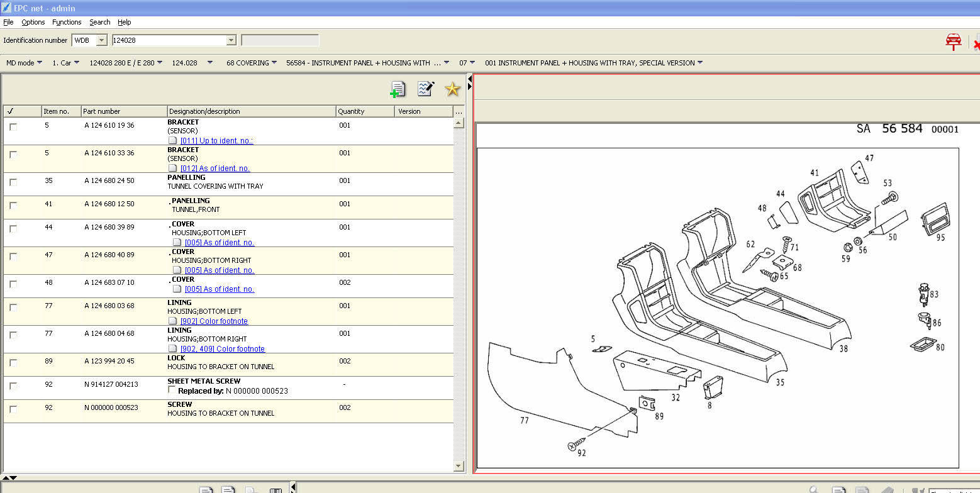
Task: Click the left-pointing panel collapse arrow
Action: pos(469,78)
